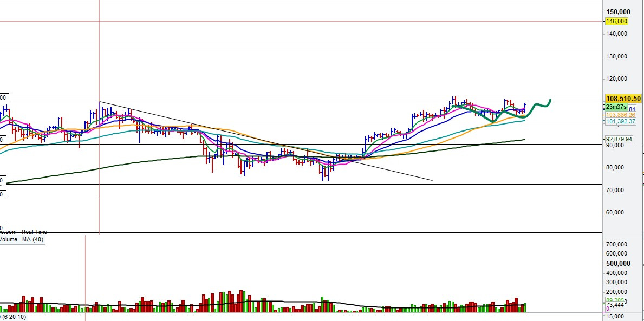This screenshot has height=321, width=644.
Task: Click the current price label 108,510.50
Action: coord(623,99)
